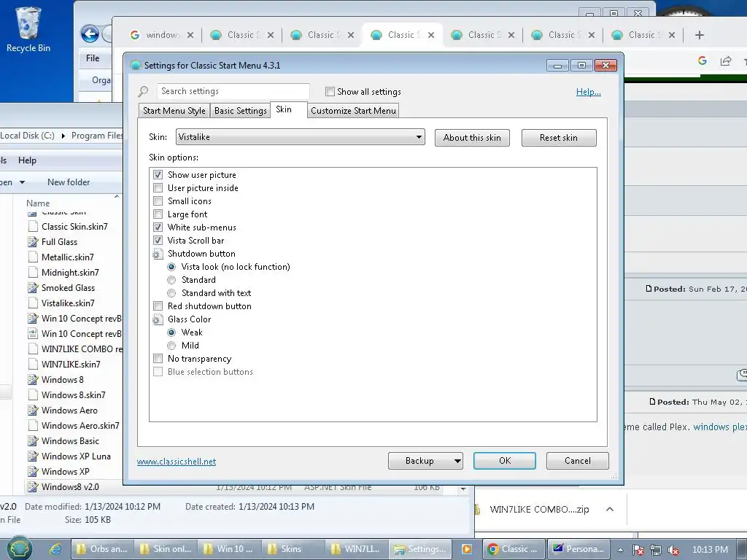
Task: Check the No transparency option
Action: tap(158, 359)
